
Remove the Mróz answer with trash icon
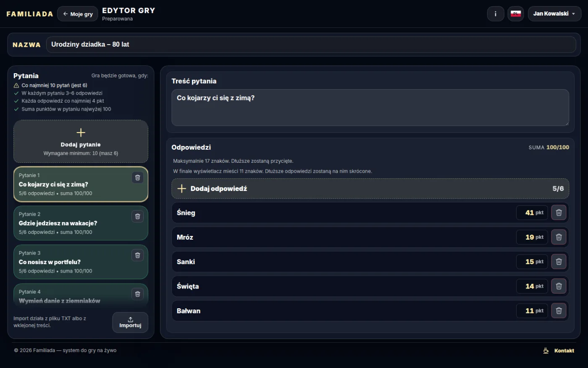tap(559, 237)
